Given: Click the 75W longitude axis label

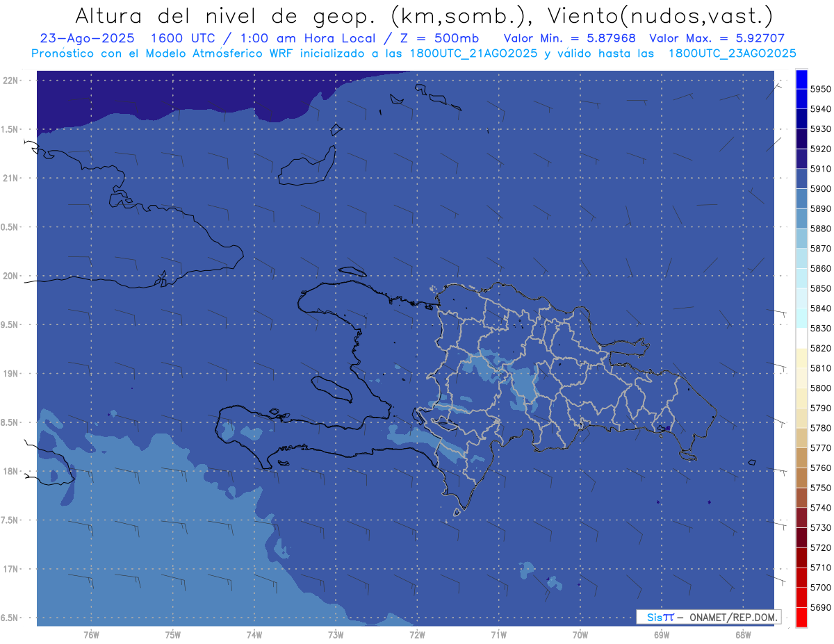Looking at the screenshot, I should [x=172, y=635].
